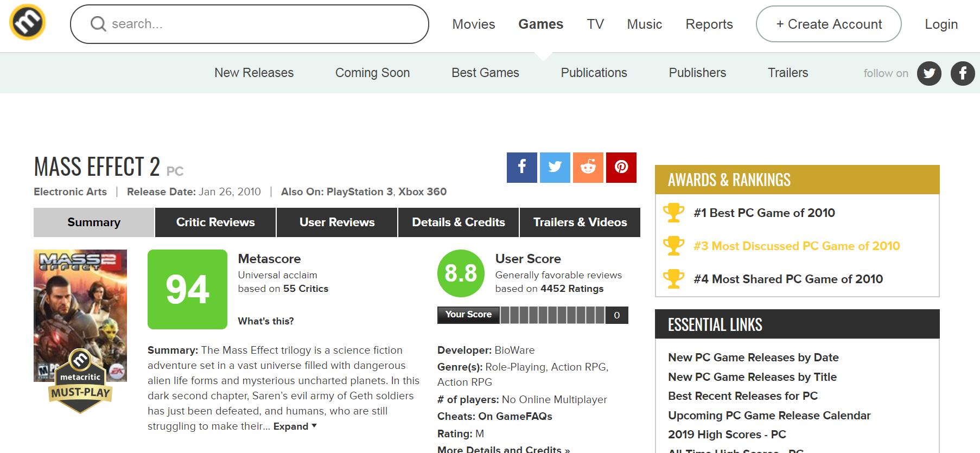Image resolution: width=980 pixels, height=453 pixels.
Task: Switch to the Details & Credits tab
Action: click(459, 222)
